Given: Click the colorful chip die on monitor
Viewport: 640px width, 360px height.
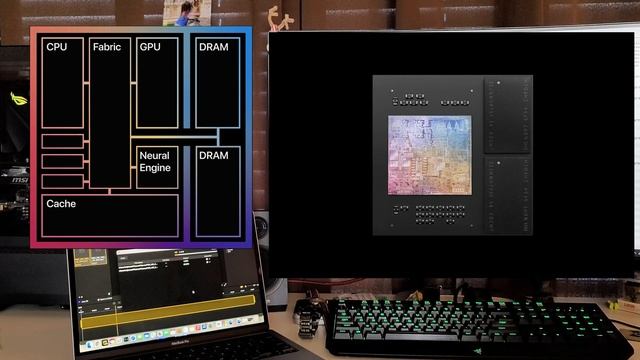Looking at the screenshot, I should click(x=430, y=155).
